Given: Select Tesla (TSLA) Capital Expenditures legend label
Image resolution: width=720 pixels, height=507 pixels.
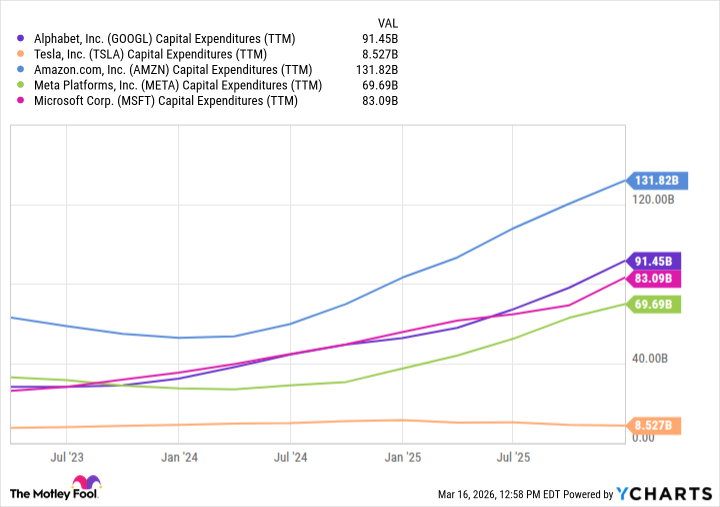Looking at the screenshot, I should click(149, 54).
